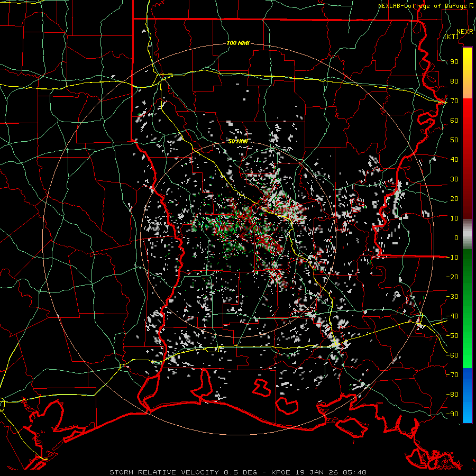Select the -70 legend value

pyautogui.click(x=452, y=375)
